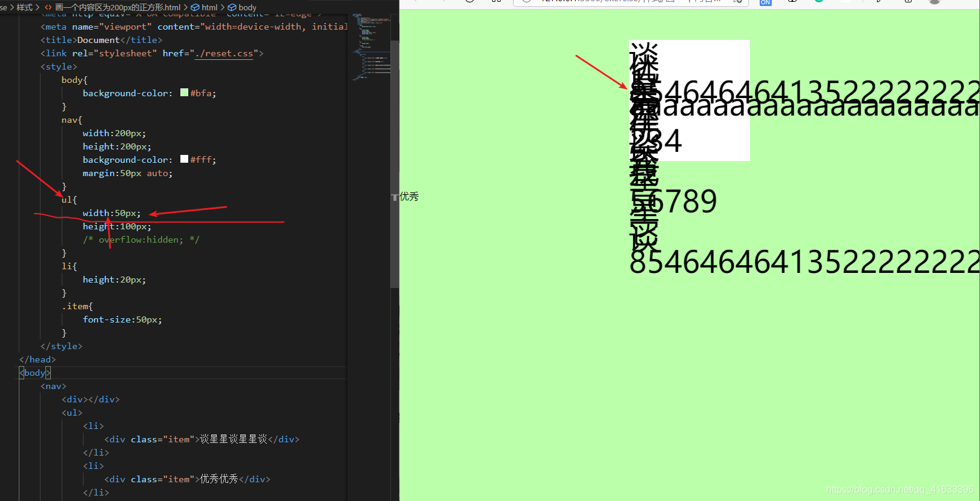Image resolution: width=980 pixels, height=501 pixels.
Task: Click the opening <nav> tag
Action: [x=53, y=386]
